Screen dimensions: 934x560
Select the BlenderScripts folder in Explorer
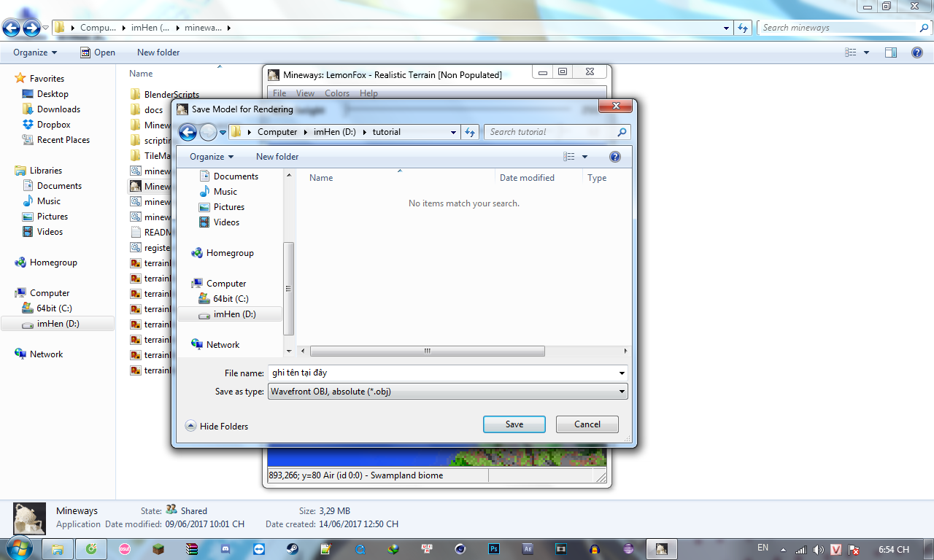[171, 95]
